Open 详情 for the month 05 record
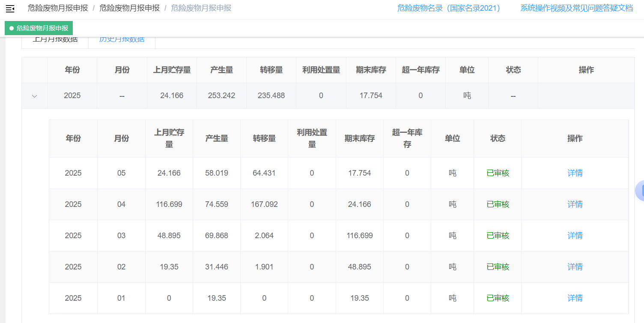The width and height of the screenshot is (644, 323). [x=575, y=173]
